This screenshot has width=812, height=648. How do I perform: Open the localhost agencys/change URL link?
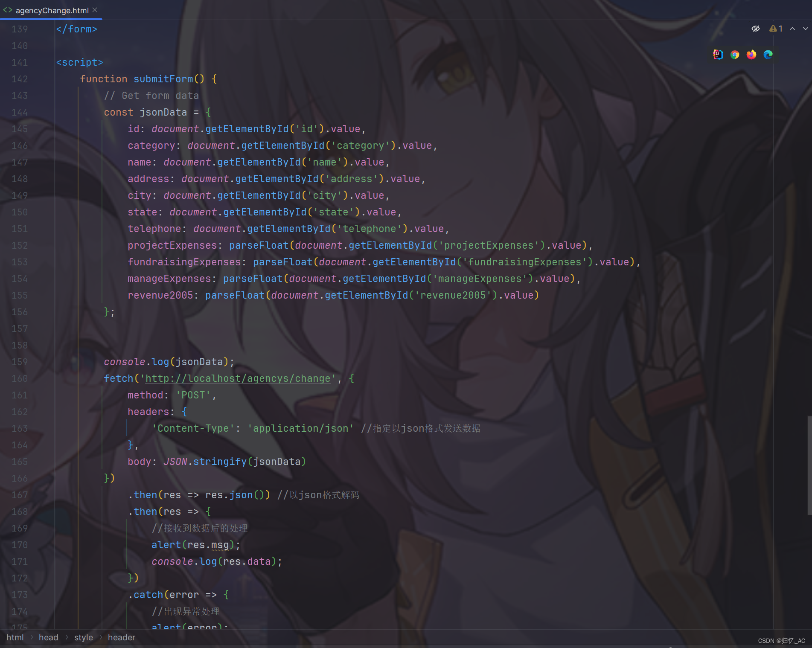pyautogui.click(x=238, y=378)
